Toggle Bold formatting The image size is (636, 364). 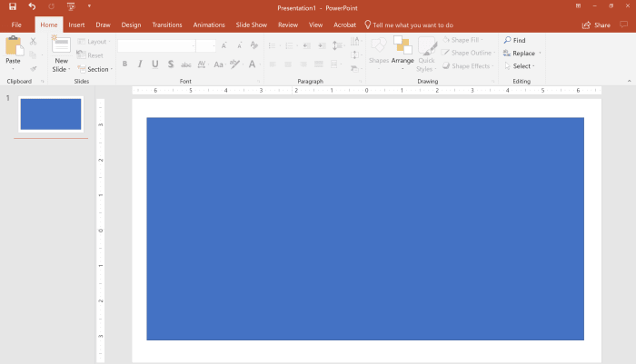click(125, 64)
